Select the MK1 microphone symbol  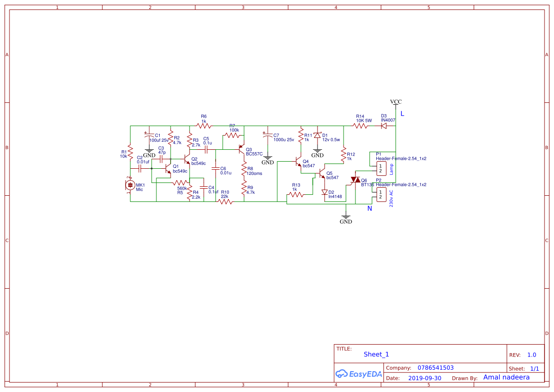[x=131, y=186]
